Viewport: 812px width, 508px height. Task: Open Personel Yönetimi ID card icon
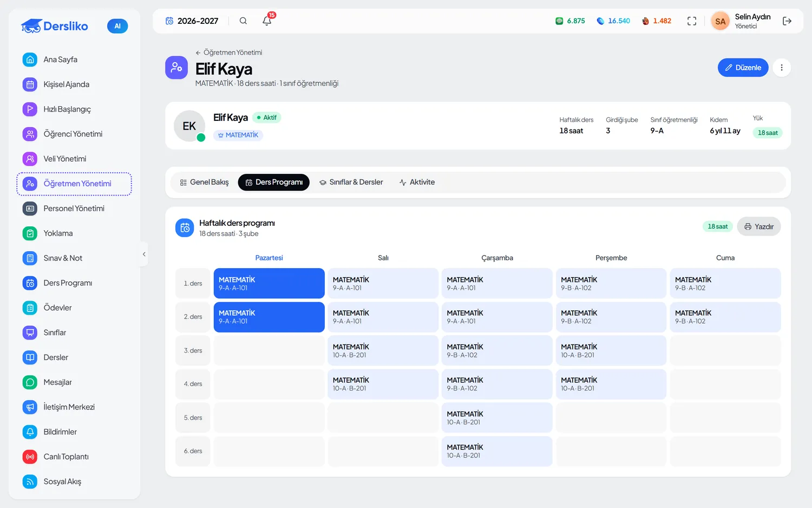[x=30, y=209]
